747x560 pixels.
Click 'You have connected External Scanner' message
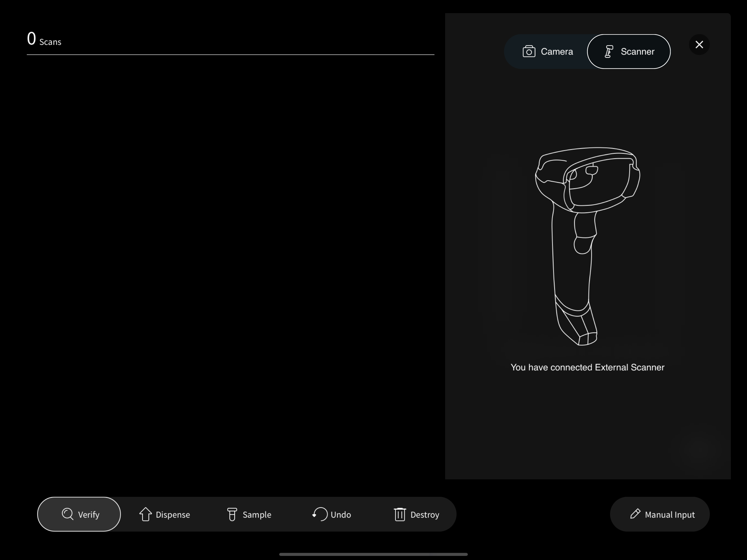(x=587, y=367)
